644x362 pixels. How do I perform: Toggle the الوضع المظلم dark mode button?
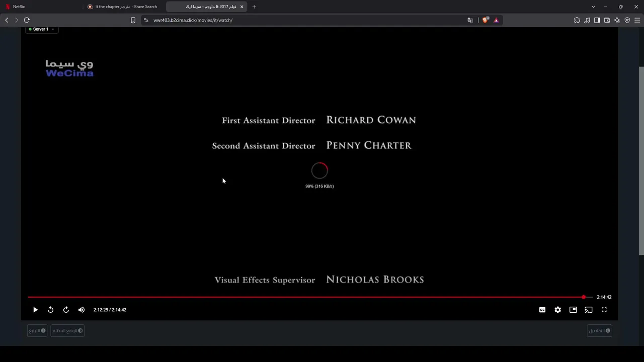(67, 331)
